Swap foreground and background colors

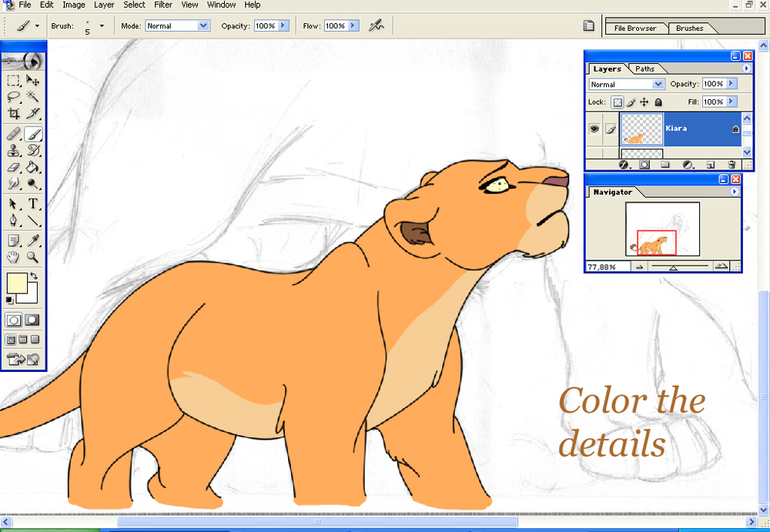(33, 276)
